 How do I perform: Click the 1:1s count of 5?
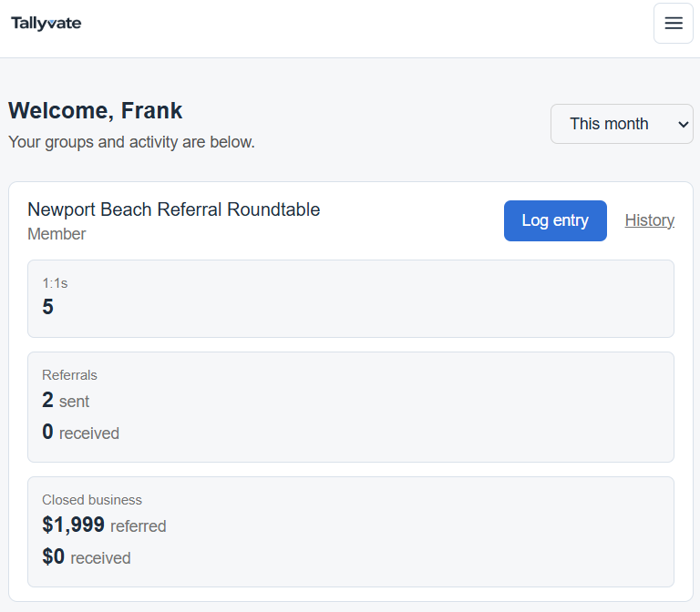[x=47, y=307]
